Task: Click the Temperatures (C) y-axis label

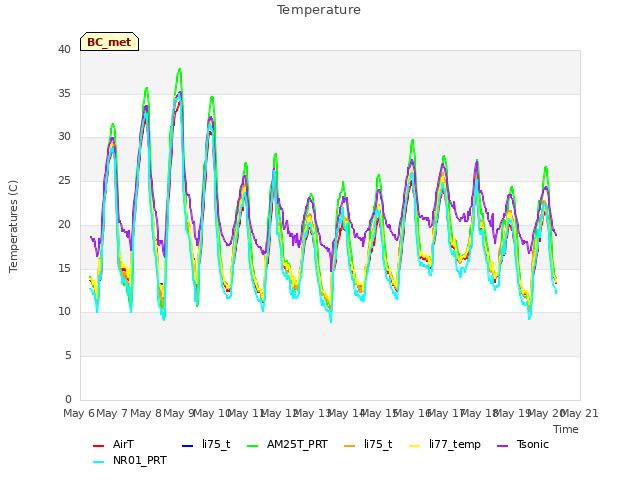Action: (x=13, y=226)
